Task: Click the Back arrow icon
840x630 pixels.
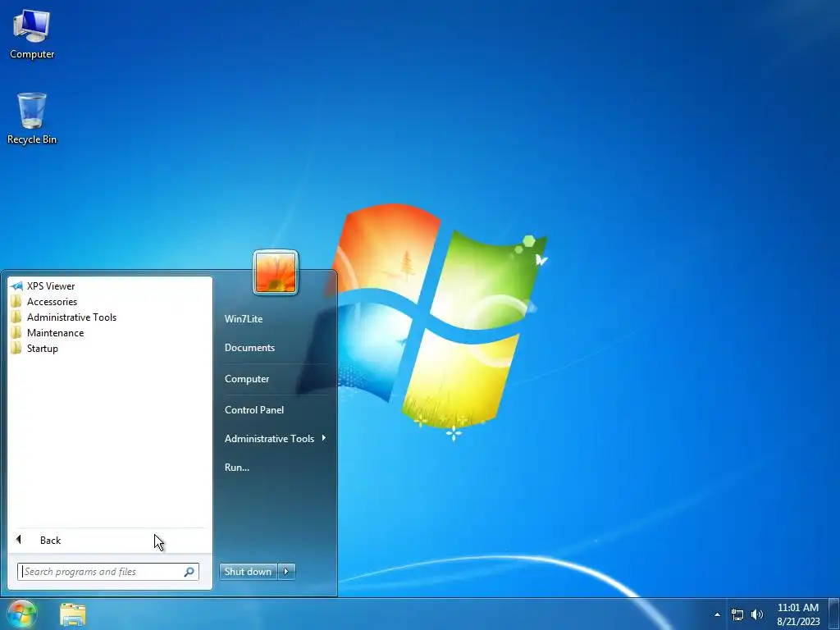Action: click(x=19, y=540)
